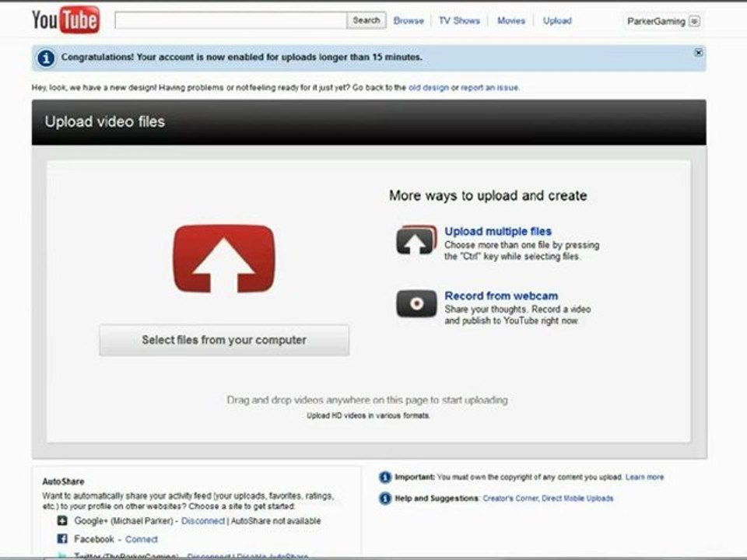This screenshot has width=747, height=560.
Task: Click the info icon beside Important notice
Action: [x=385, y=477]
